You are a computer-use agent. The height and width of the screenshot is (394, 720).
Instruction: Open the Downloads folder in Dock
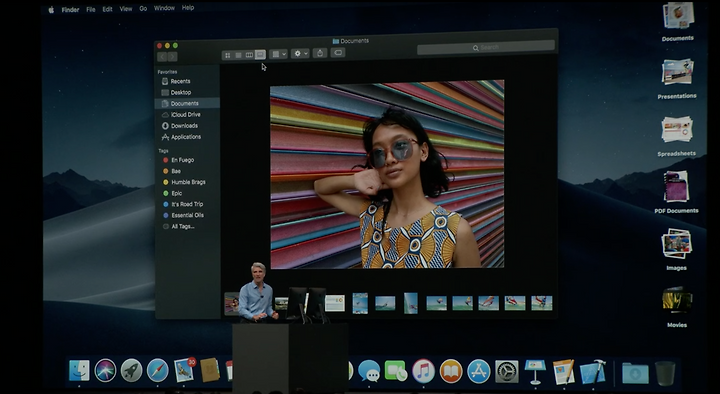tap(636, 373)
